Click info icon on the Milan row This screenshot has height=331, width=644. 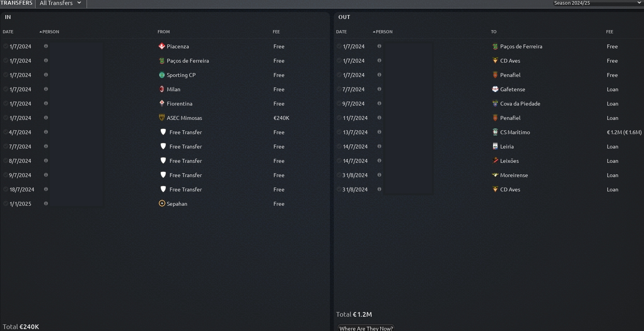coord(46,89)
